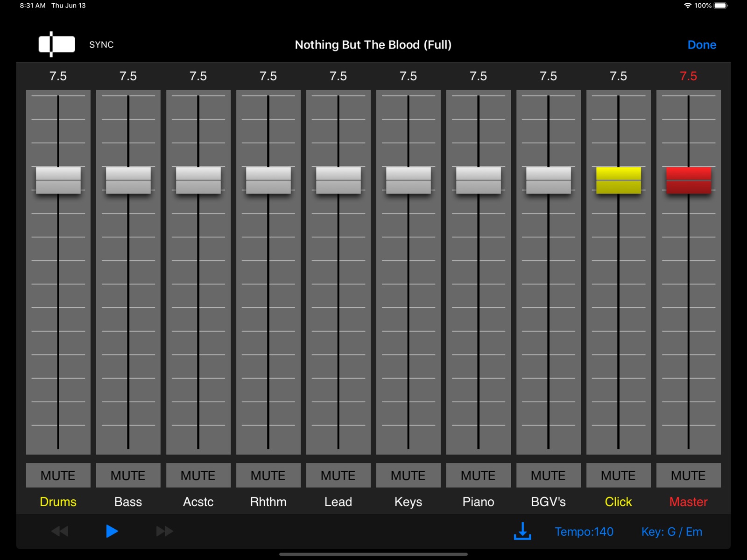The image size is (747, 560).
Task: Tap the SYNC label
Action: [101, 45]
